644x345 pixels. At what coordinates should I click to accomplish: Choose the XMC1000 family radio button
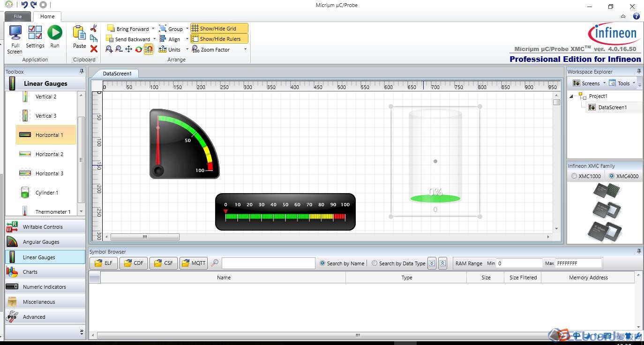[x=574, y=176]
